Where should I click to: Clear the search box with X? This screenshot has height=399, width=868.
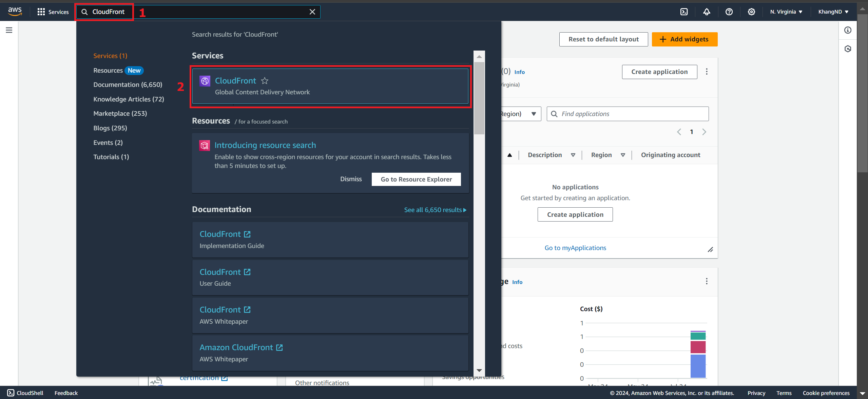point(312,12)
